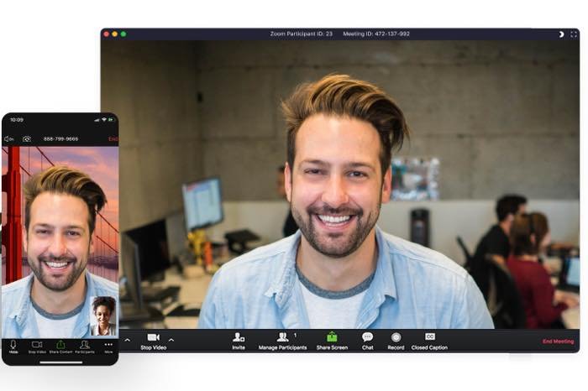Image resolution: width=588 pixels, height=391 pixels.
Task: Start recording with the Record icon
Action: point(396,337)
